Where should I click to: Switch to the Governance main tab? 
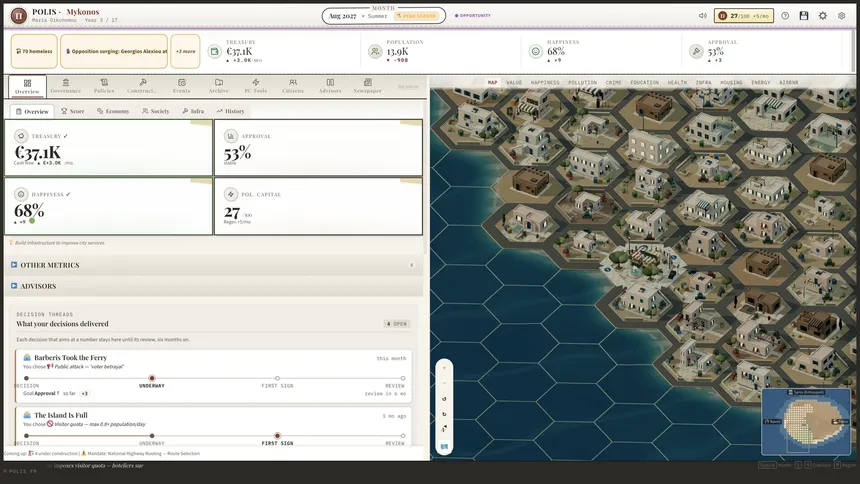[66, 86]
